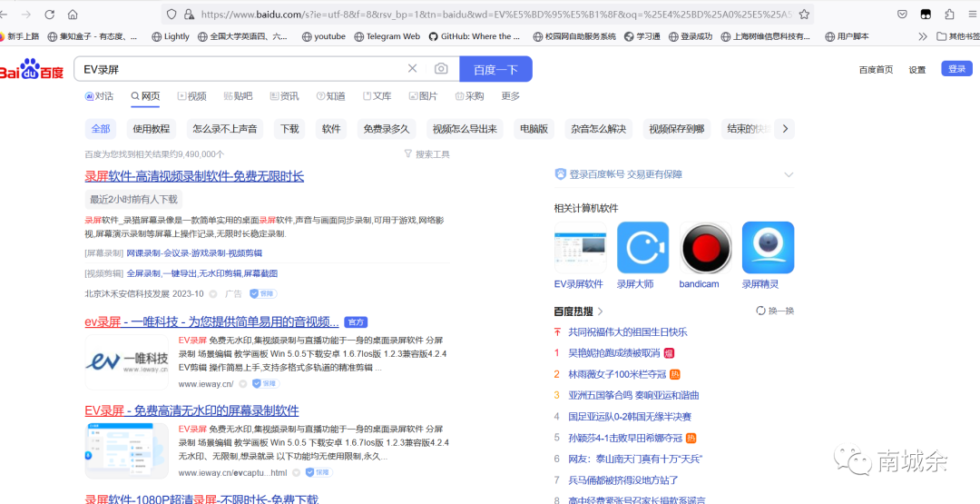Open hot search 吴艳妮抢跑成绩被取消

(613, 353)
